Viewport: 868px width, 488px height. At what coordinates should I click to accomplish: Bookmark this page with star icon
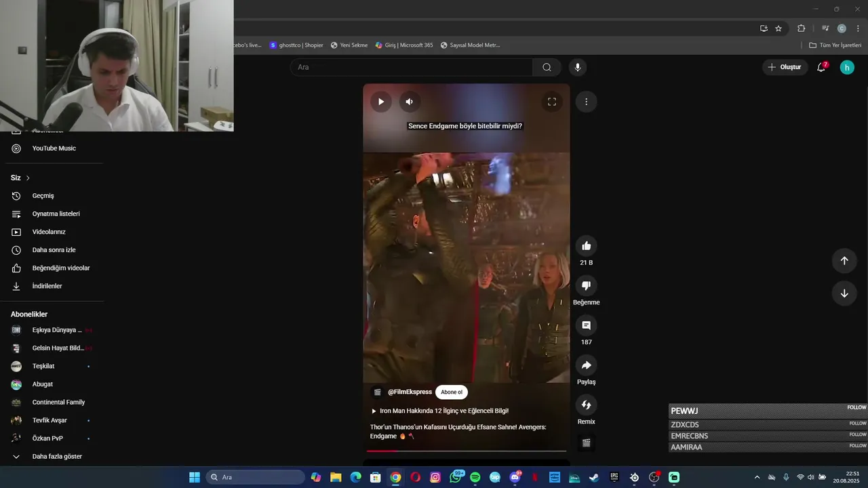[778, 28]
